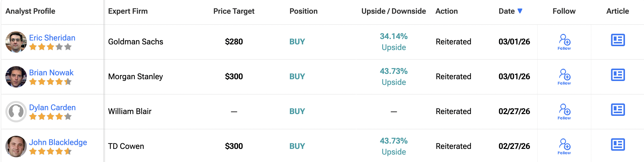Follow analyst John Blackledge
The image size is (644, 162).
click(x=564, y=147)
